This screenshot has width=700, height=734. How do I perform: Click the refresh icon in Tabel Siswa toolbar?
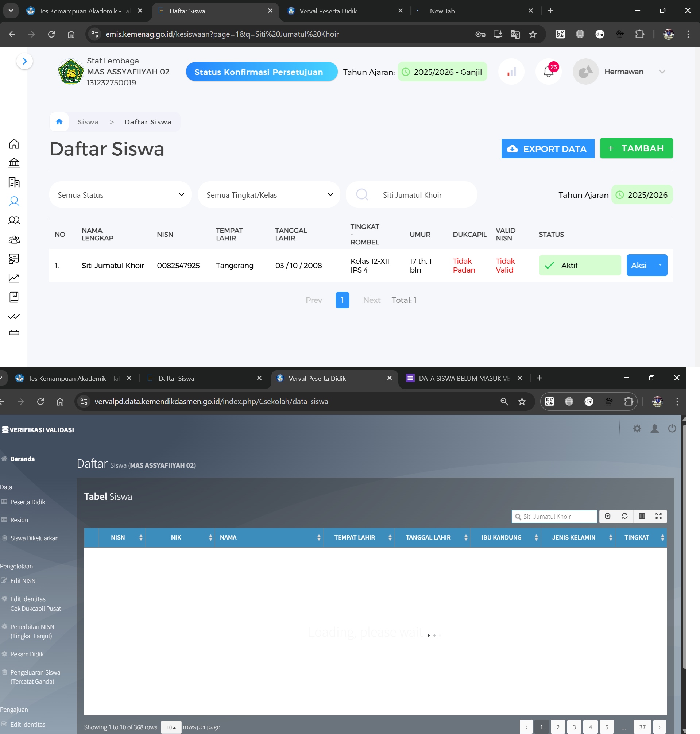click(x=624, y=516)
